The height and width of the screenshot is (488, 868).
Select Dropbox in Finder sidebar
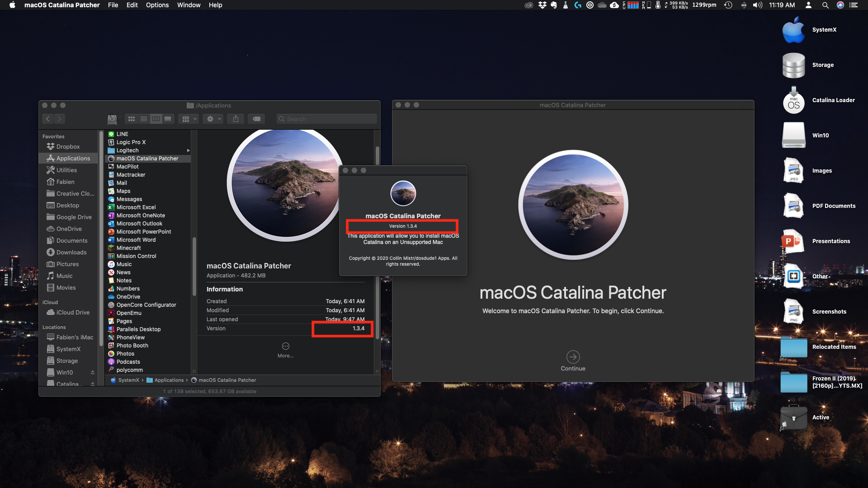coord(68,146)
